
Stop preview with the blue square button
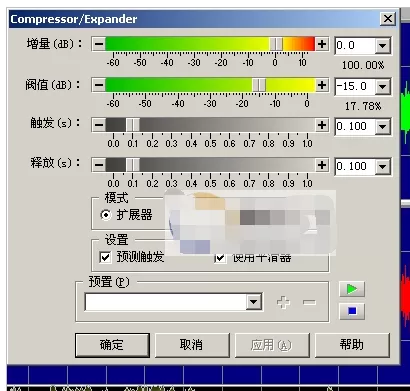[352, 311]
